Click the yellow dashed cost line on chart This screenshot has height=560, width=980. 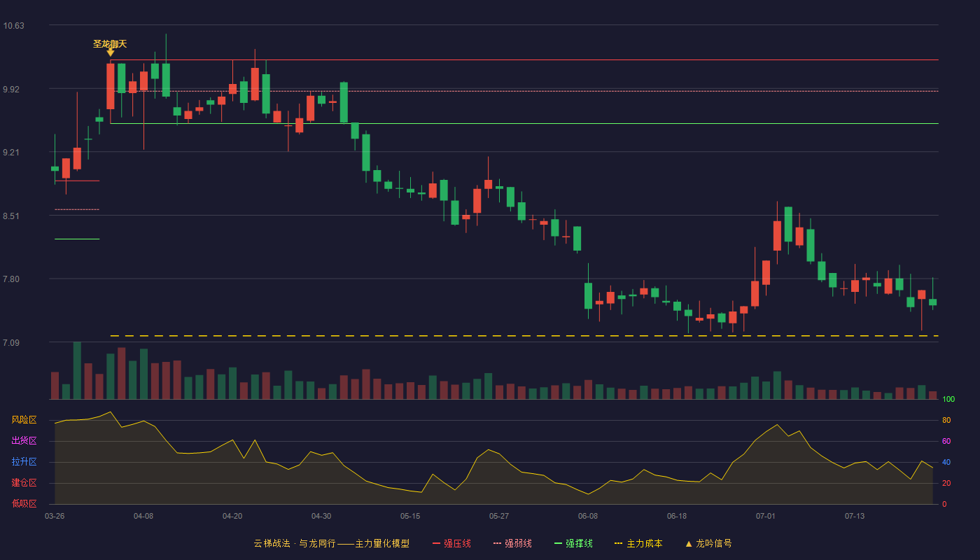[524, 336]
